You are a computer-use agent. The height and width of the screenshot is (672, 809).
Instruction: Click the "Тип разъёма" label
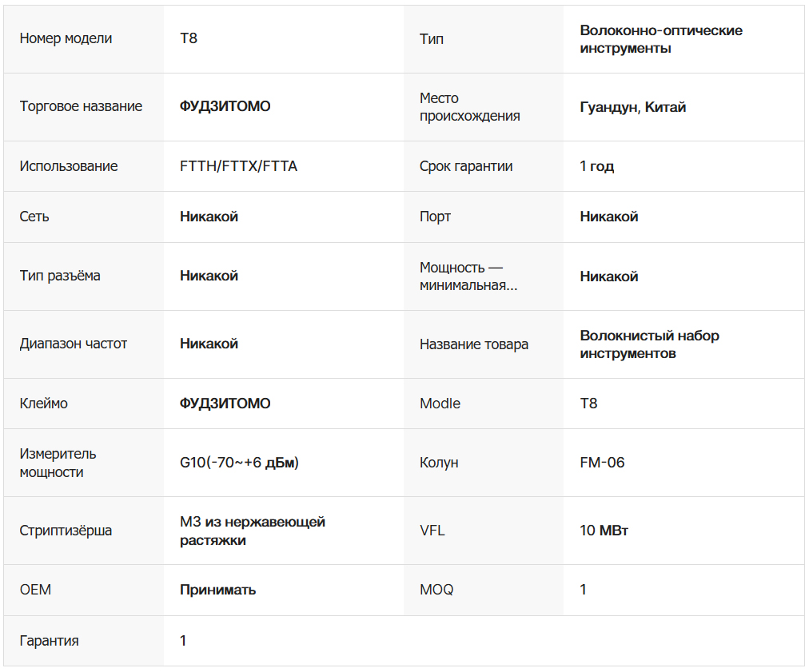click(x=60, y=276)
